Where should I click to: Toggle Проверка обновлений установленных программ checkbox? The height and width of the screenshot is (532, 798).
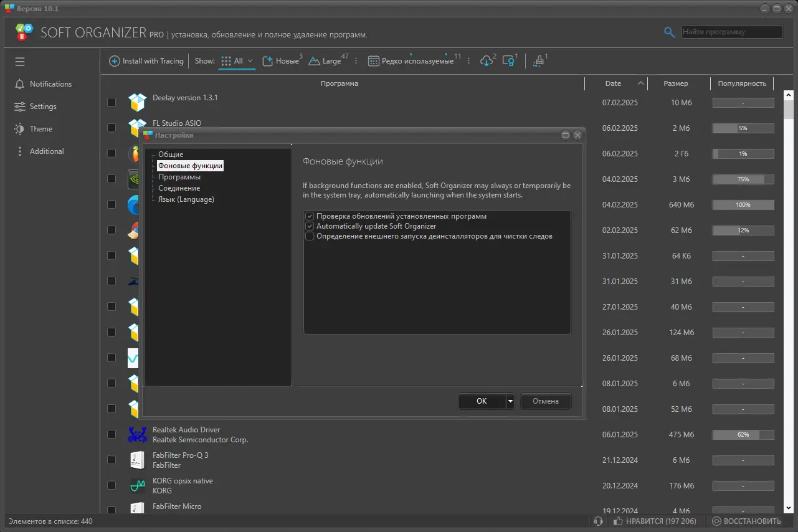[310, 216]
